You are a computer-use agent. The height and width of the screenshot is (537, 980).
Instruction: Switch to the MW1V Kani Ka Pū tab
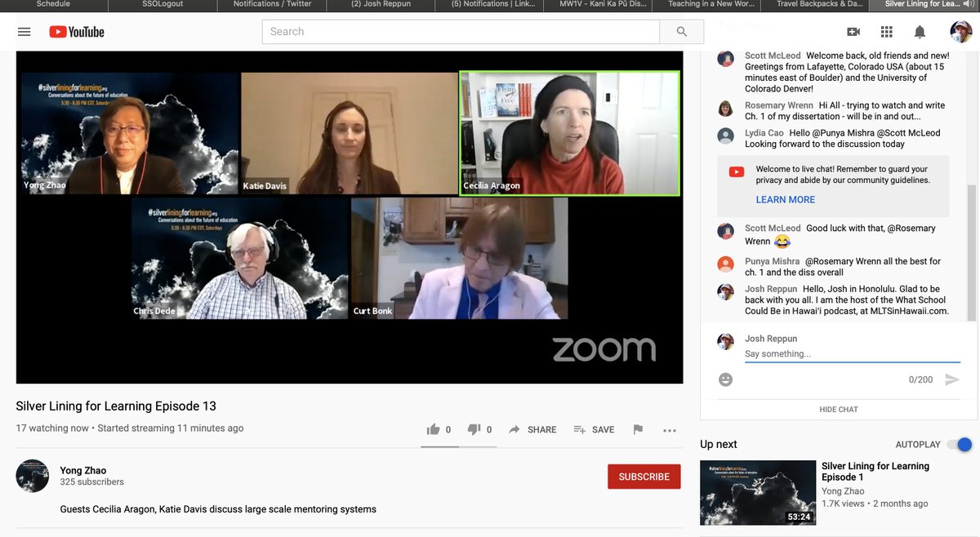click(599, 5)
